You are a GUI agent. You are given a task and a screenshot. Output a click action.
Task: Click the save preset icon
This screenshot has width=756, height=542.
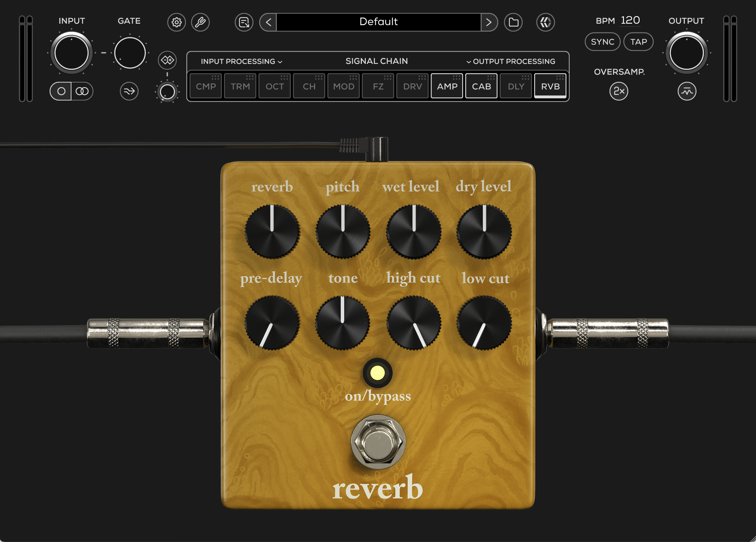[x=244, y=22]
